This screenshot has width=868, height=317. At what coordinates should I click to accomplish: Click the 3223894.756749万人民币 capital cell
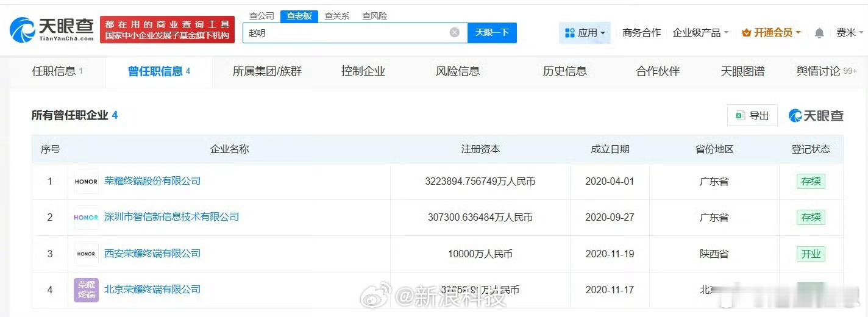coord(480,182)
